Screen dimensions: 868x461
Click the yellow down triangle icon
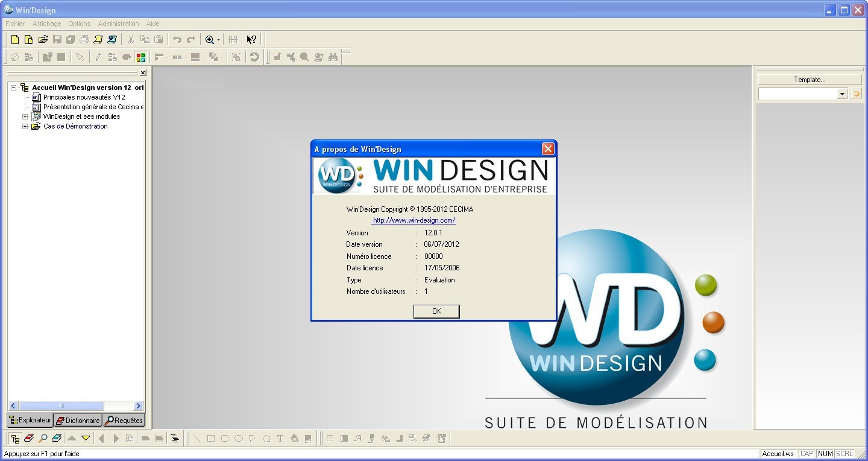[86, 439]
